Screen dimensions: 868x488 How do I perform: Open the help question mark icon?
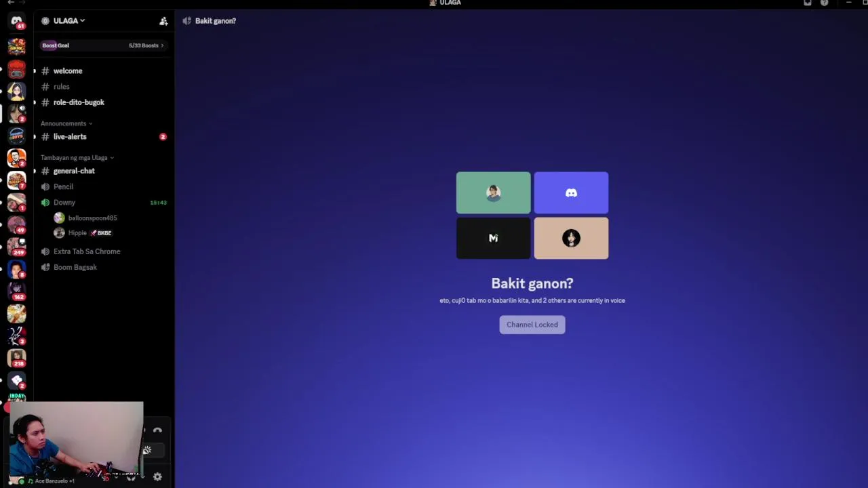(x=824, y=3)
